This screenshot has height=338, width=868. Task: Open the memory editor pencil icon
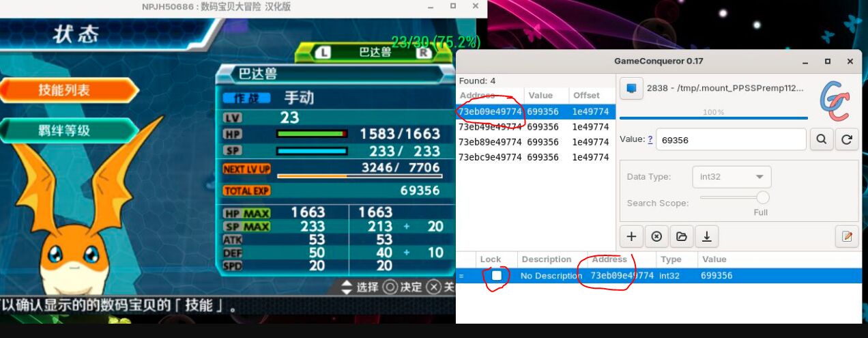(x=846, y=236)
